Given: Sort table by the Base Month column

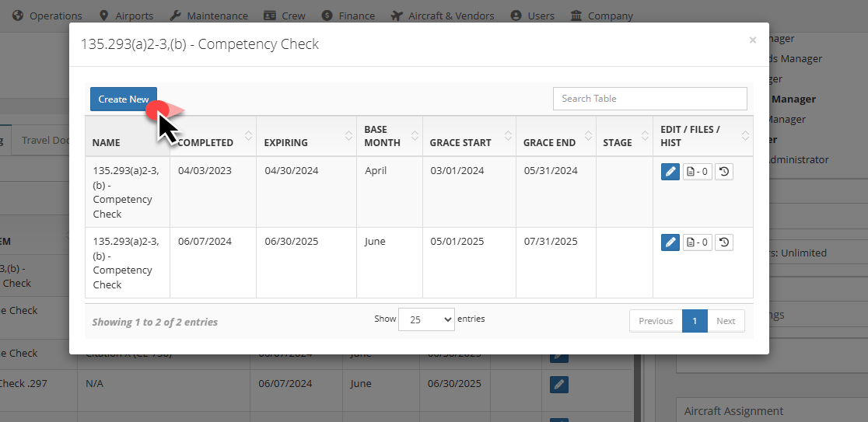Looking at the screenshot, I should pos(389,136).
